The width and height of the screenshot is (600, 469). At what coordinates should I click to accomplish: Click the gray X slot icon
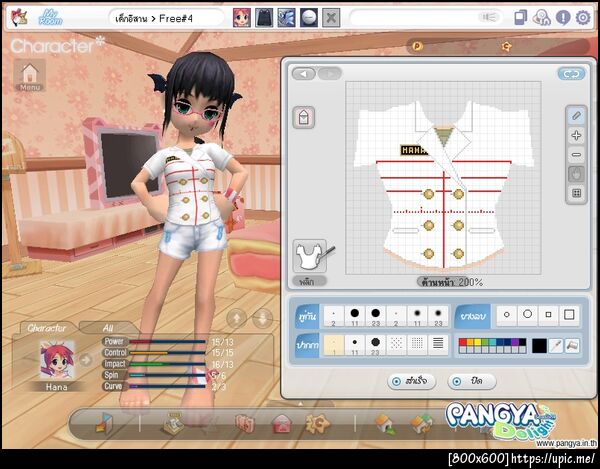(331, 18)
